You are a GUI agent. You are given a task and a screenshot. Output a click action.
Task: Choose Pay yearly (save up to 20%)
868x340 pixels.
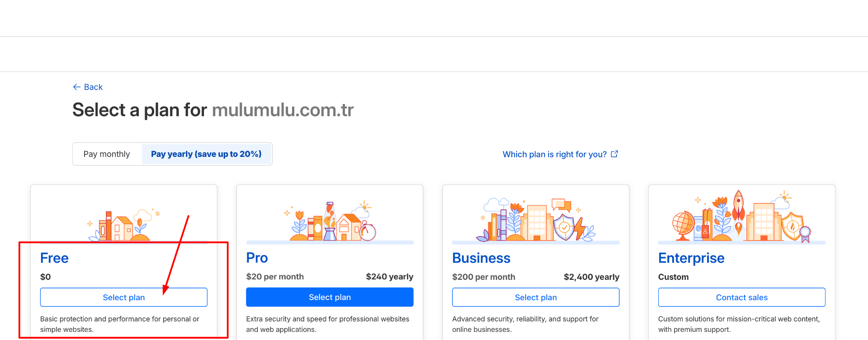[206, 154]
